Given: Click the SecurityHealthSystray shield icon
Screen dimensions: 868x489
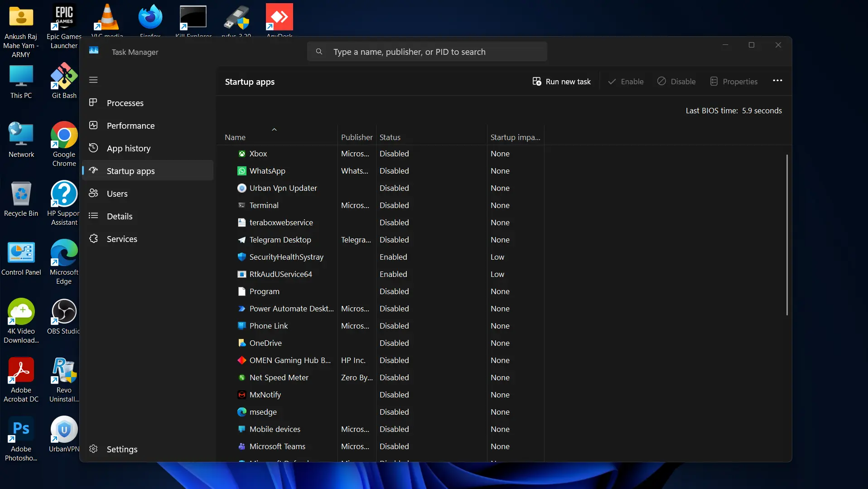Looking at the screenshot, I should click(x=242, y=257).
